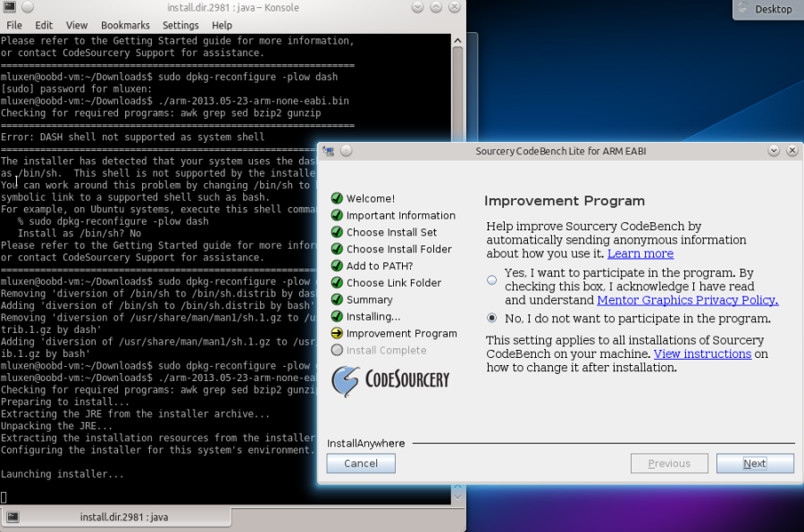Follow the 'View instructions' link
Viewport: 804px width, 532px height.
702,353
